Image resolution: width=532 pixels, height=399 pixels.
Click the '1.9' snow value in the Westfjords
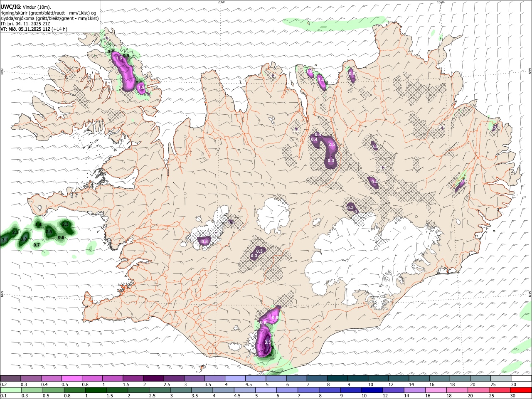point(119,58)
